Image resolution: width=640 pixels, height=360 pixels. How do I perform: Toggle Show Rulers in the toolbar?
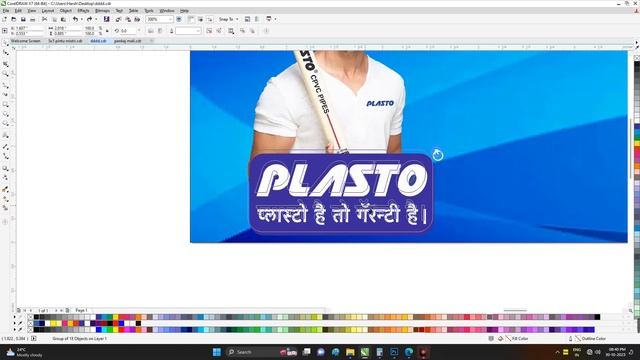pyautogui.click(x=191, y=19)
